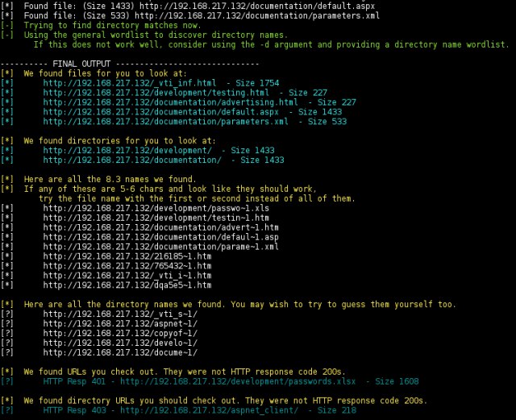Image resolution: width=516 pixels, height=420 pixels.
Task: Click the _vti_inf.html URL in found files
Action: 129,83
